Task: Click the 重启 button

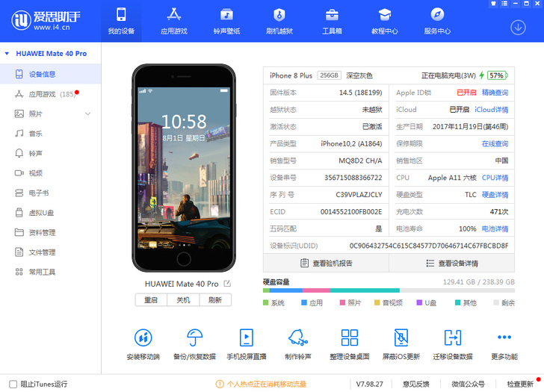Action: coord(151,300)
